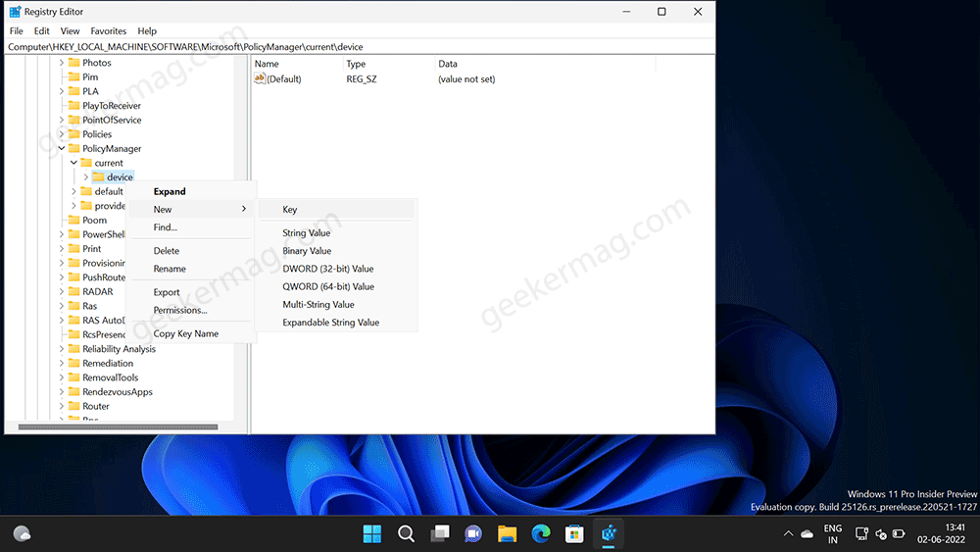Click the RADAR key folder icon

73,291
